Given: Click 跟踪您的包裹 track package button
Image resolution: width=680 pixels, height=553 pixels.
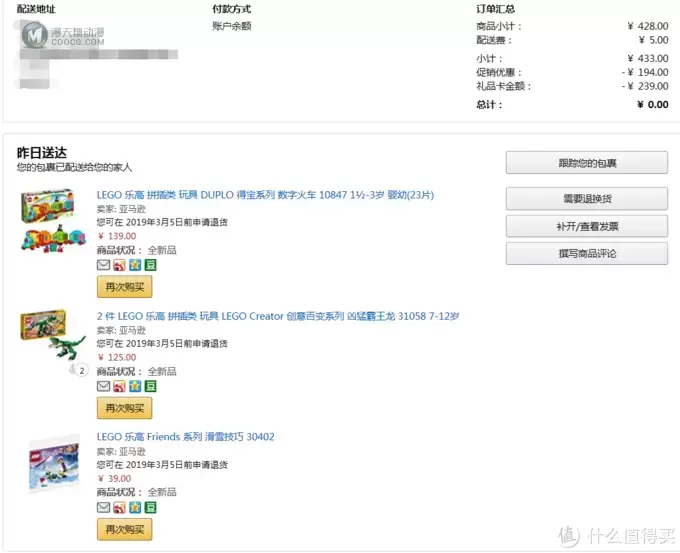Looking at the screenshot, I should pos(587,163).
